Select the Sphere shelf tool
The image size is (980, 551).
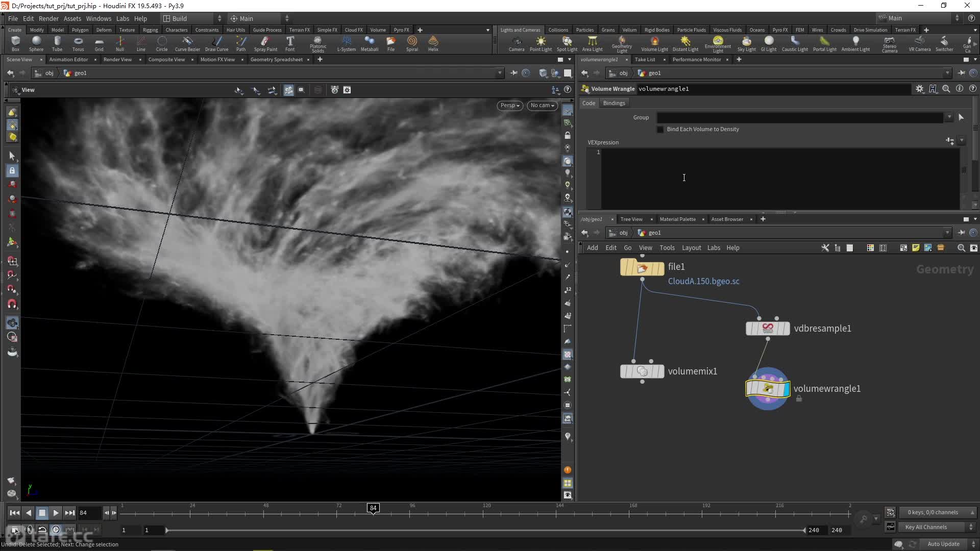(36, 43)
